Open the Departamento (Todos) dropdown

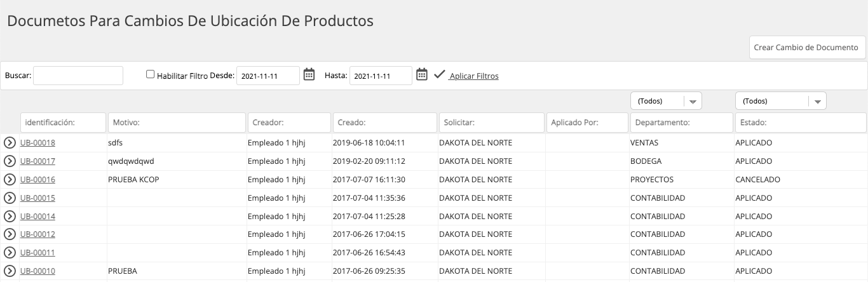665,101
